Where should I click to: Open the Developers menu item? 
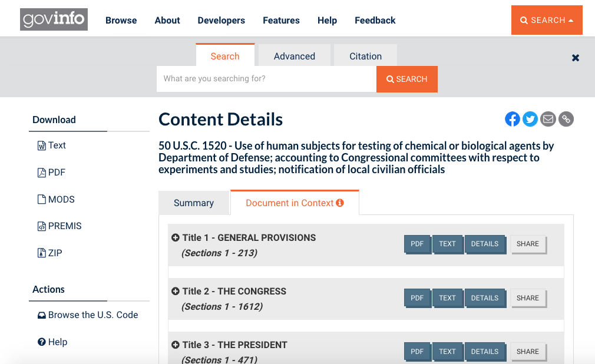tap(221, 20)
